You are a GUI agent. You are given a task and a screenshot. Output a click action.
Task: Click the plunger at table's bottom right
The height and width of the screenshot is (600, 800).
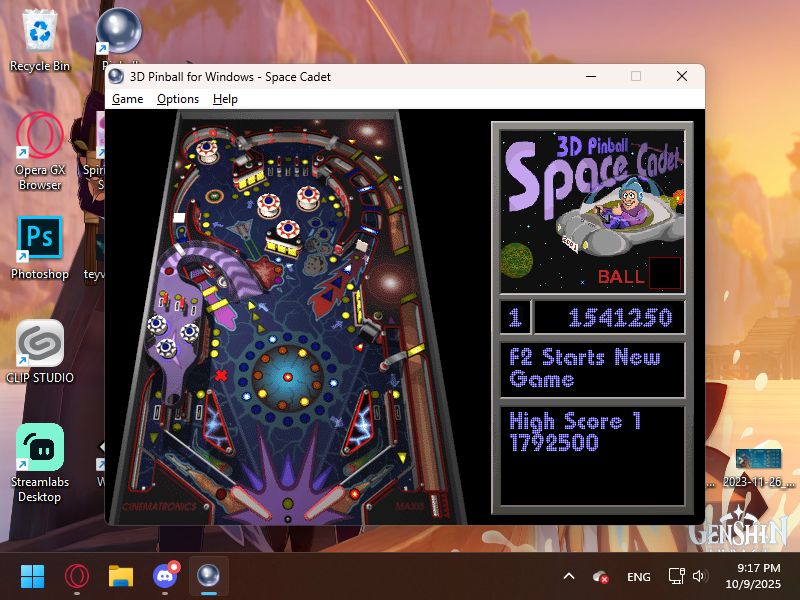pos(435,505)
